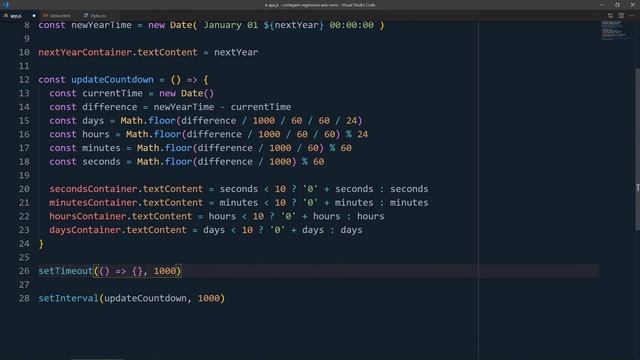Click line number 26 in gutter
This screenshot has width=640, height=360.
[24, 271]
